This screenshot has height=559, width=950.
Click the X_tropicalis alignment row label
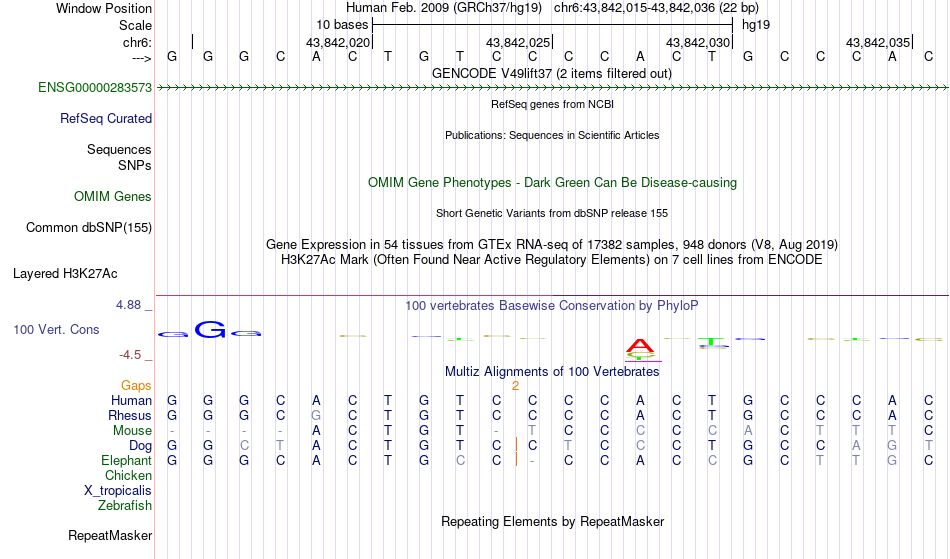(x=118, y=491)
